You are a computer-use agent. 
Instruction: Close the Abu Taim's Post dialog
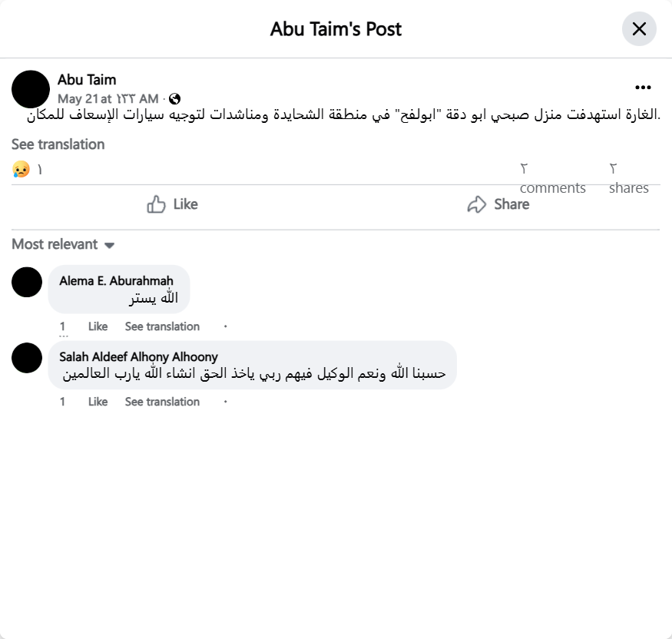[x=639, y=29]
